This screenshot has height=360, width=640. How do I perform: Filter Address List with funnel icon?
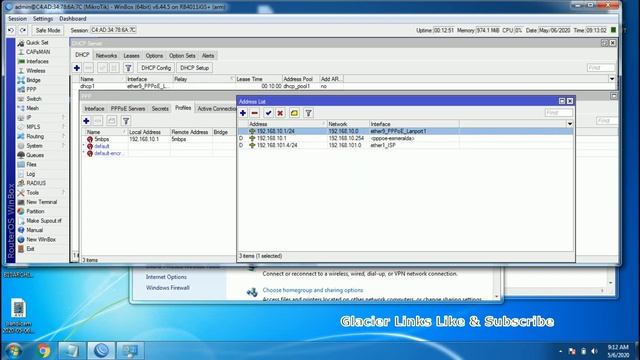pos(309,113)
